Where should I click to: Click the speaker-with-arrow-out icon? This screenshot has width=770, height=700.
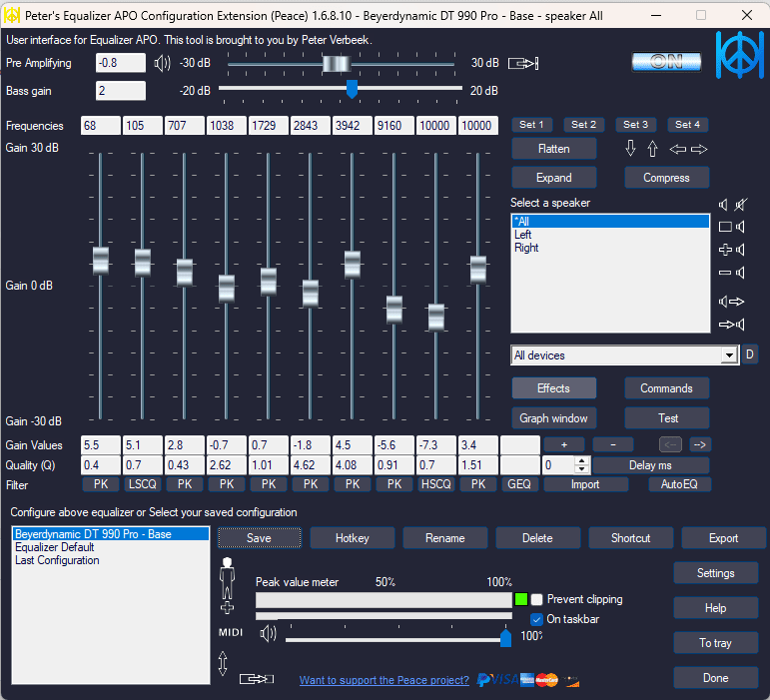(732, 302)
